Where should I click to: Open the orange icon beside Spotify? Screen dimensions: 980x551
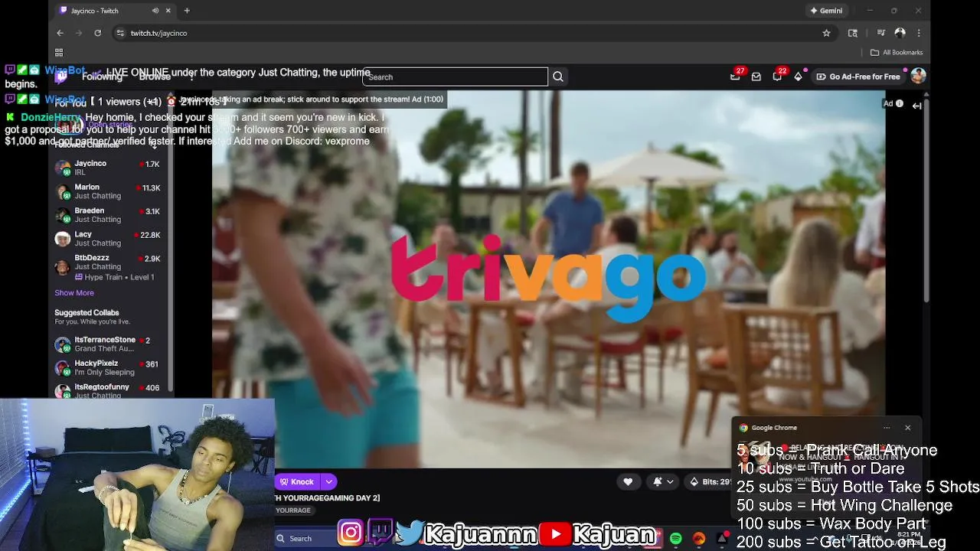tap(699, 539)
